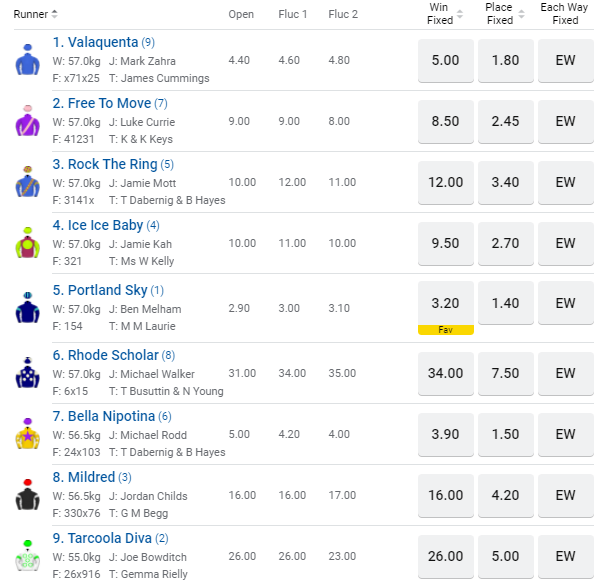The height and width of the screenshot is (583, 606).
Task: Select Valaquenta place odds 1.80
Action: click(506, 60)
